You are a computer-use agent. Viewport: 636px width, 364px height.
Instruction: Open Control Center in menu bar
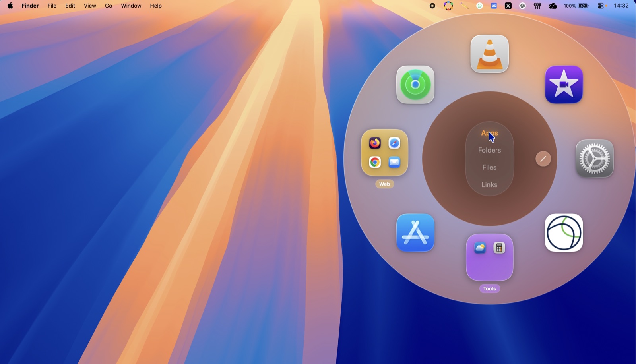(x=601, y=6)
